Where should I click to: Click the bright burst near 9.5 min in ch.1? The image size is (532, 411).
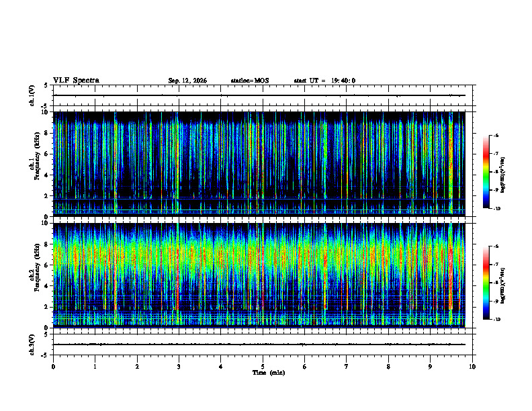pos(451,163)
